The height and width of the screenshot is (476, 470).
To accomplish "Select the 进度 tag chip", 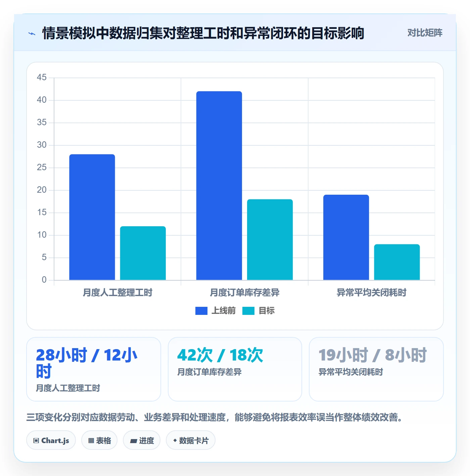I will click(142, 440).
